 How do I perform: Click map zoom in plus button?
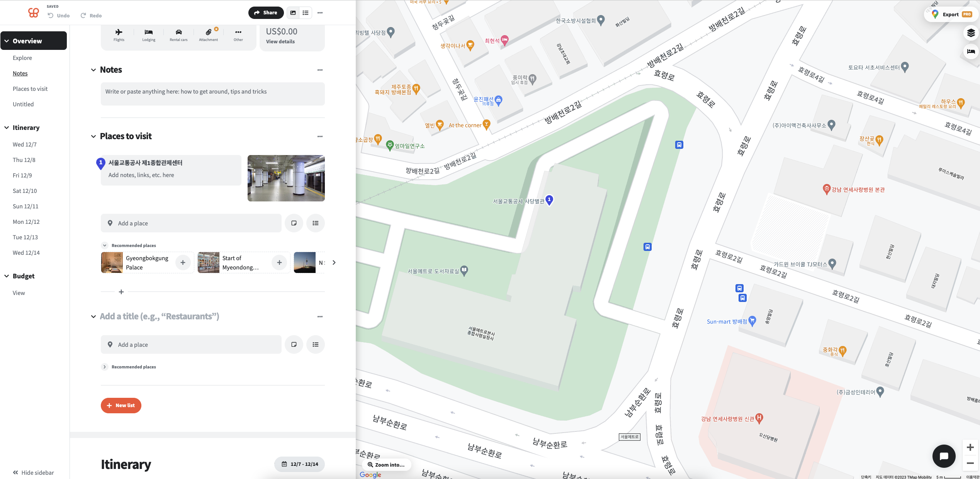pyautogui.click(x=970, y=448)
